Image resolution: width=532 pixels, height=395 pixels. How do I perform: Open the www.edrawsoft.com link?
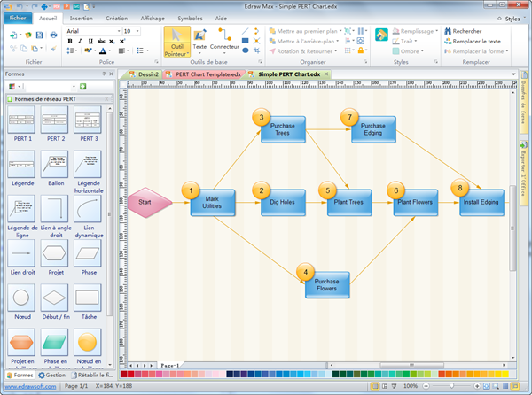(28, 387)
